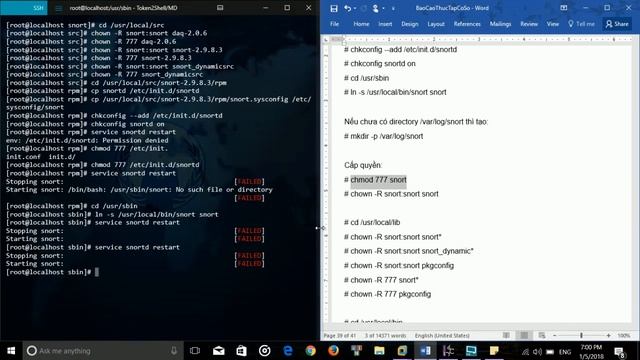
Task: Click the grayed Redo icon in Word
Action: pyautogui.click(x=364, y=8)
